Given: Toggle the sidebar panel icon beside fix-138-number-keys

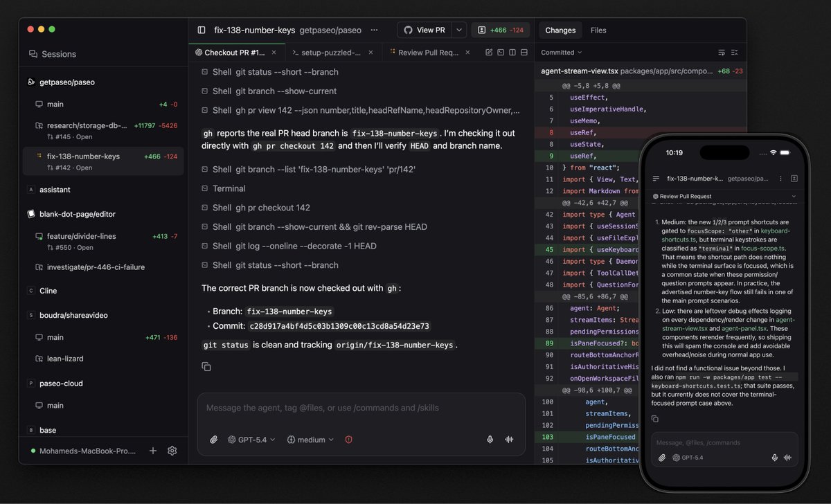Looking at the screenshot, I should (202, 30).
